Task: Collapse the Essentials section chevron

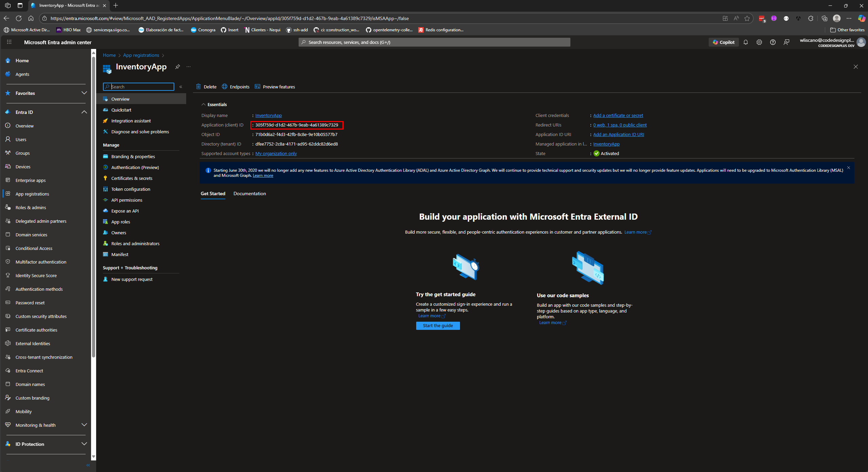Action: 203,104
